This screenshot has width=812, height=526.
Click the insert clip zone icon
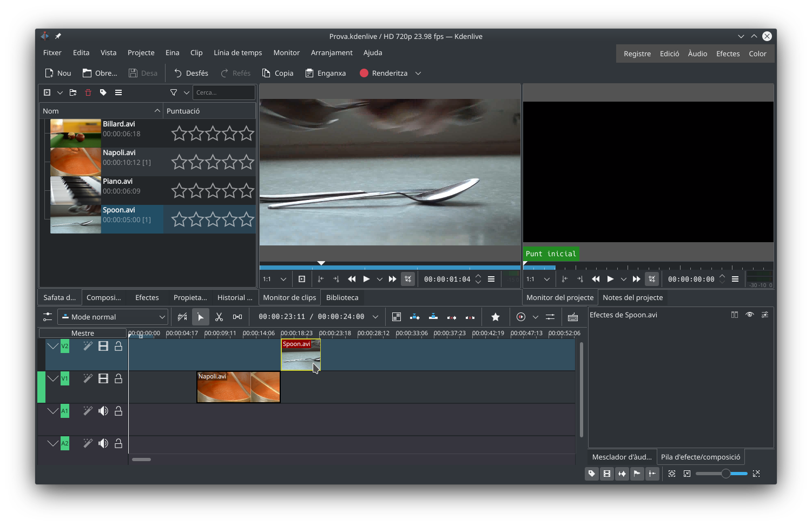pos(415,317)
